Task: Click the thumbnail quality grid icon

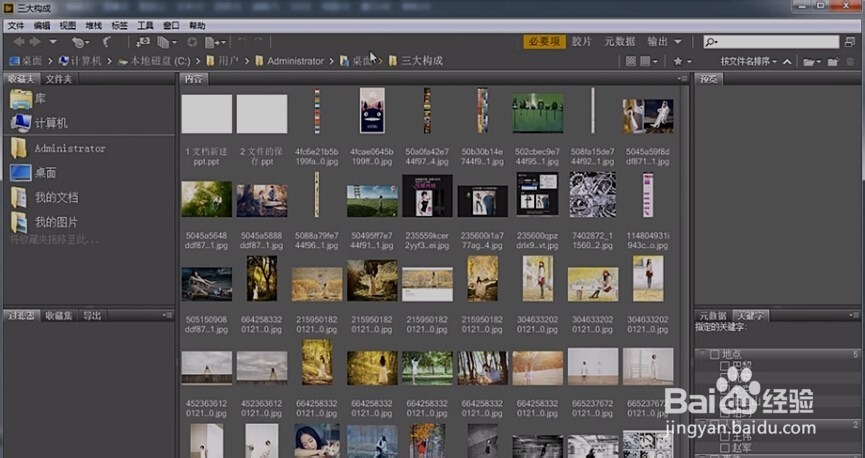Action: point(631,61)
